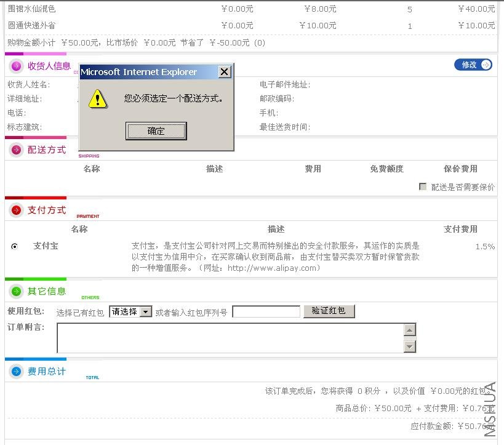Click the blue 费用总计 section icon
This screenshot has width=504, height=445.
[x=16, y=371]
